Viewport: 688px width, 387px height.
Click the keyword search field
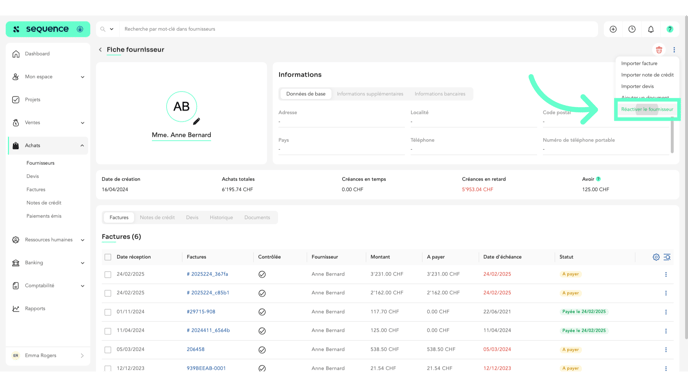359,29
